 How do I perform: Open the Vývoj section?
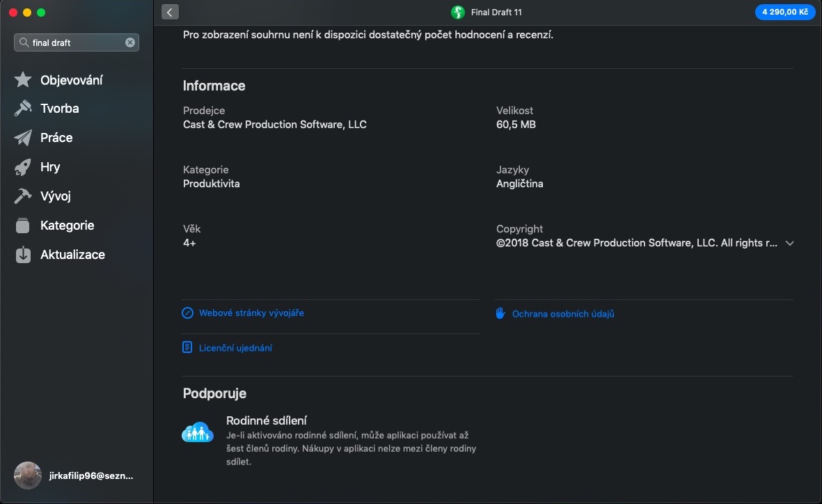(x=55, y=196)
